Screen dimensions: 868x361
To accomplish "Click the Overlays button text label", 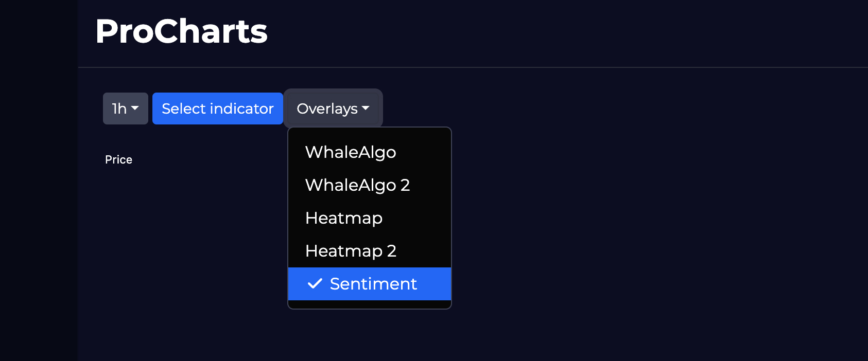I will coord(327,109).
